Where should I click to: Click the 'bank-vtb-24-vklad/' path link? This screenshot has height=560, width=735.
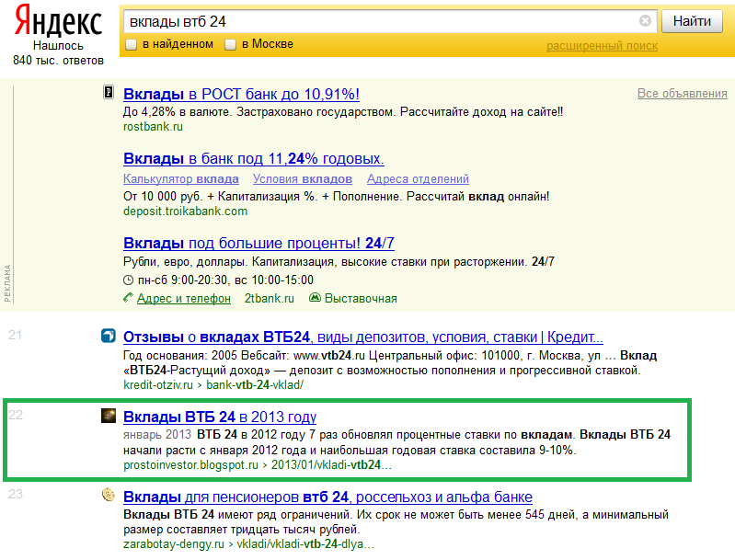coord(255,385)
